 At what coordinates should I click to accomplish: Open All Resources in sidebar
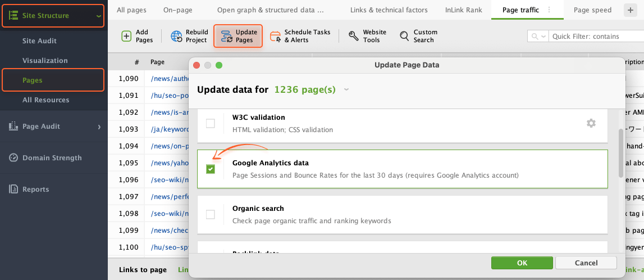[45, 100]
